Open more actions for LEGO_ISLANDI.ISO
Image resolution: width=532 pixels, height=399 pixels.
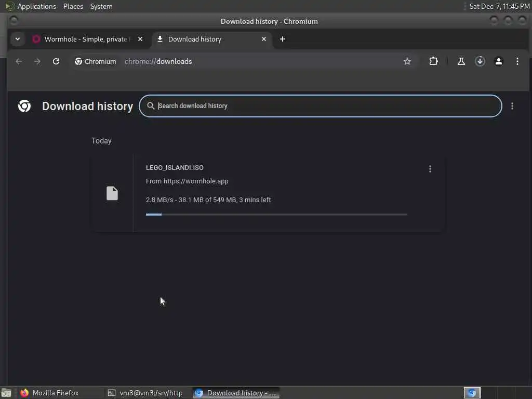(430, 169)
